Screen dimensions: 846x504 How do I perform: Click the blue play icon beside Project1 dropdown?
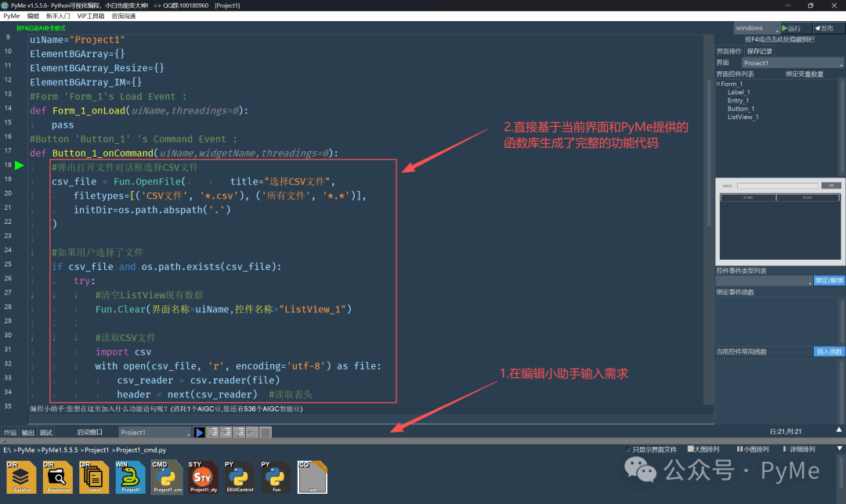pos(200,432)
